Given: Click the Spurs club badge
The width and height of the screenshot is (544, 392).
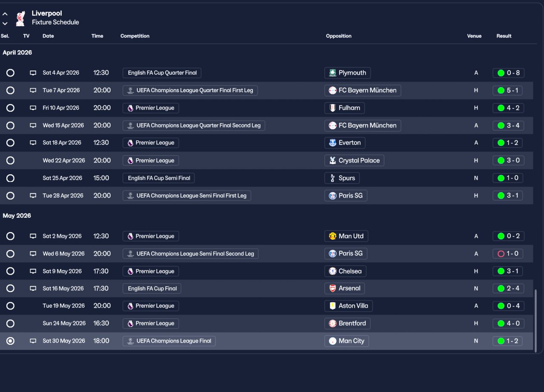Looking at the screenshot, I should [x=333, y=178].
